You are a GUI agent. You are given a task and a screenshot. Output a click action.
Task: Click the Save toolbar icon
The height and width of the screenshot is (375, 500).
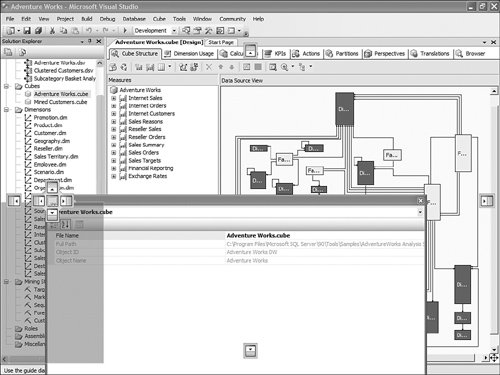pos(27,31)
